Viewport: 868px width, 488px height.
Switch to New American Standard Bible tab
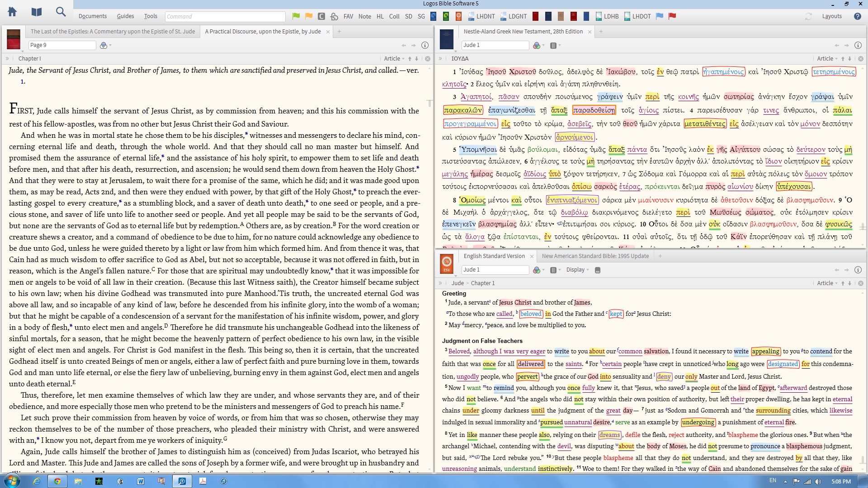(595, 256)
